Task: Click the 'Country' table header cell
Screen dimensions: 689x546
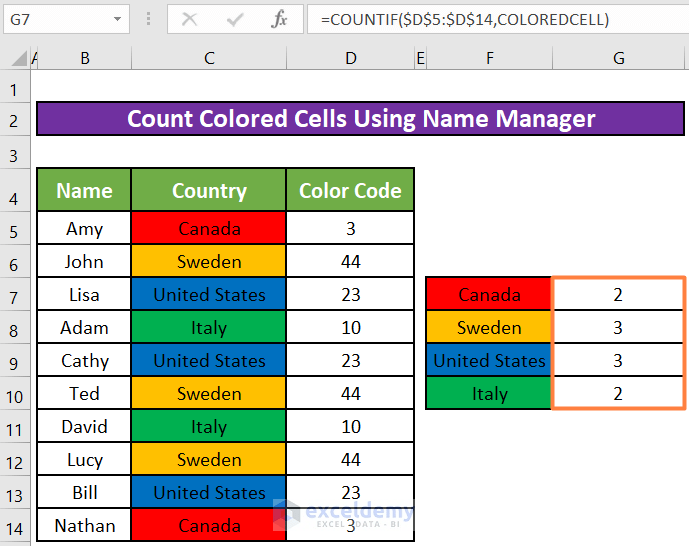Action: (x=209, y=190)
